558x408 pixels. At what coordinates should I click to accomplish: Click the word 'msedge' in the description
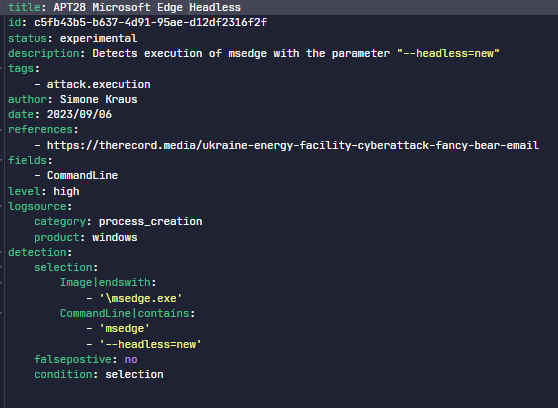[247, 53]
